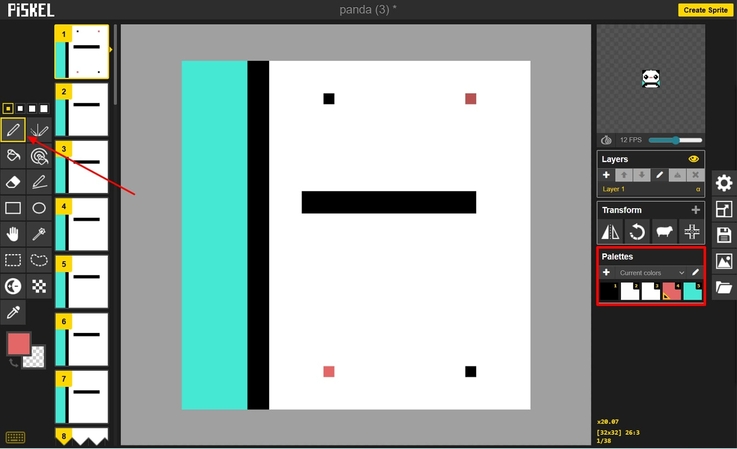The height and width of the screenshot is (449, 737).
Task: Open the Resize panel
Action: click(724, 209)
